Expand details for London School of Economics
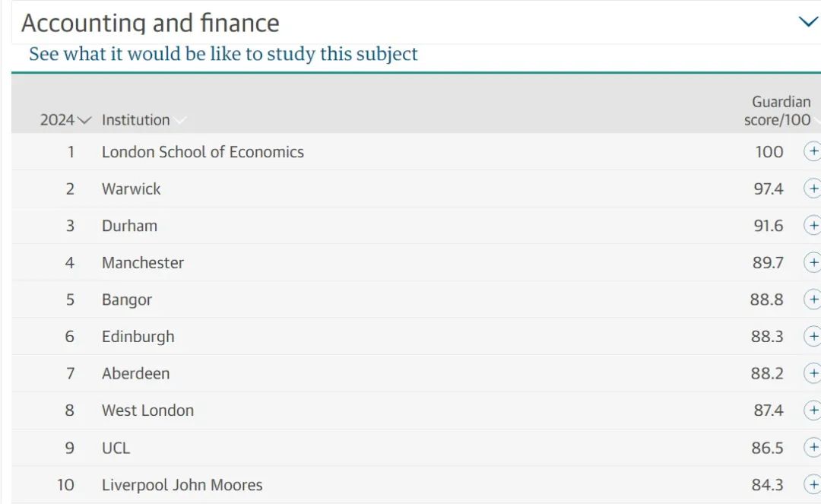821x504 pixels. [x=813, y=151]
